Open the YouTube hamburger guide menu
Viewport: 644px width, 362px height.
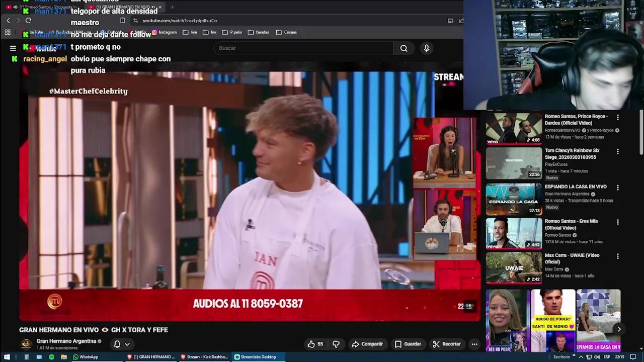(13, 48)
